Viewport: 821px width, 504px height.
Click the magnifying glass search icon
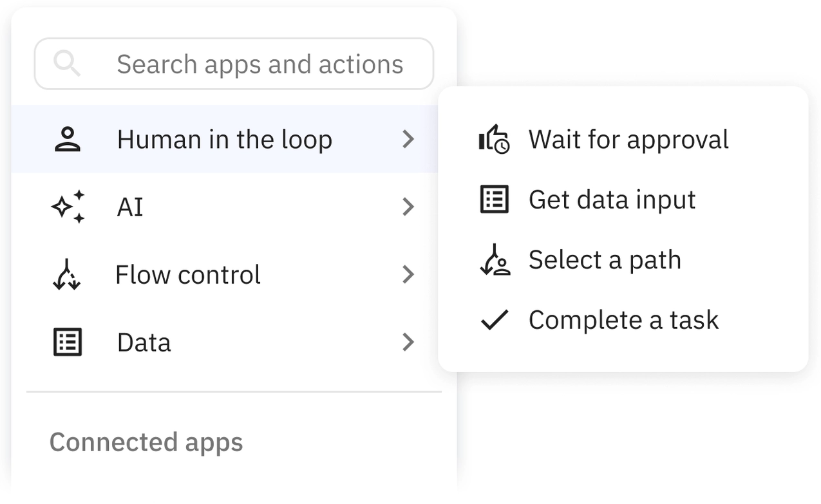(x=67, y=64)
